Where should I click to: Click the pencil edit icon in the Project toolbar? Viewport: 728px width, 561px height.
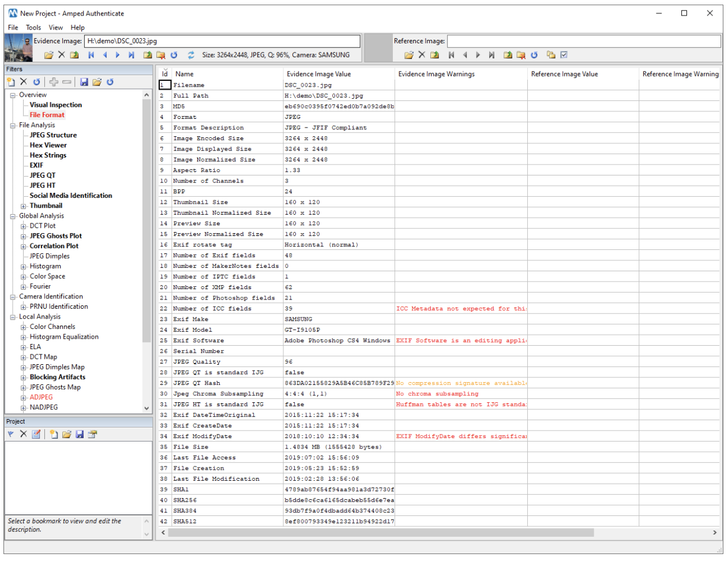[x=36, y=434]
